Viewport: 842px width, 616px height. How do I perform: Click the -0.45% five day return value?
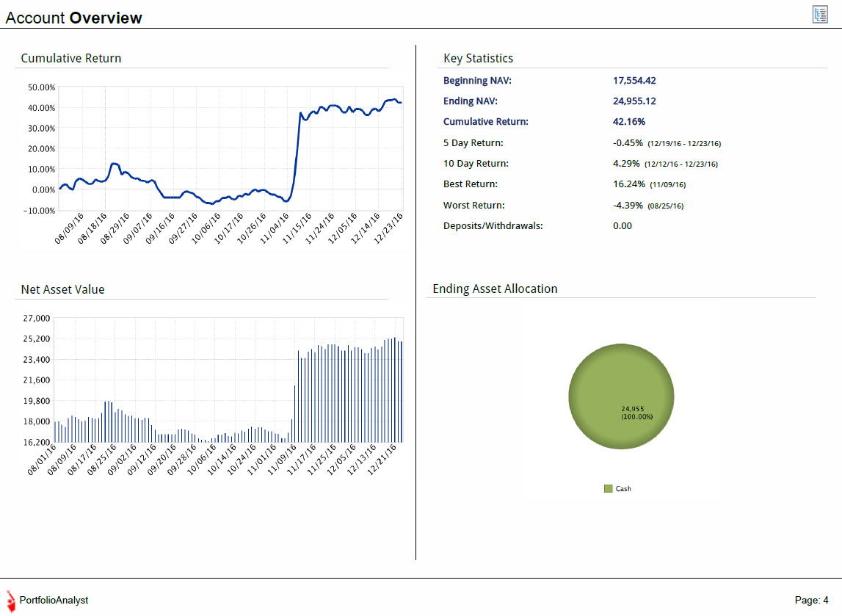coord(628,143)
